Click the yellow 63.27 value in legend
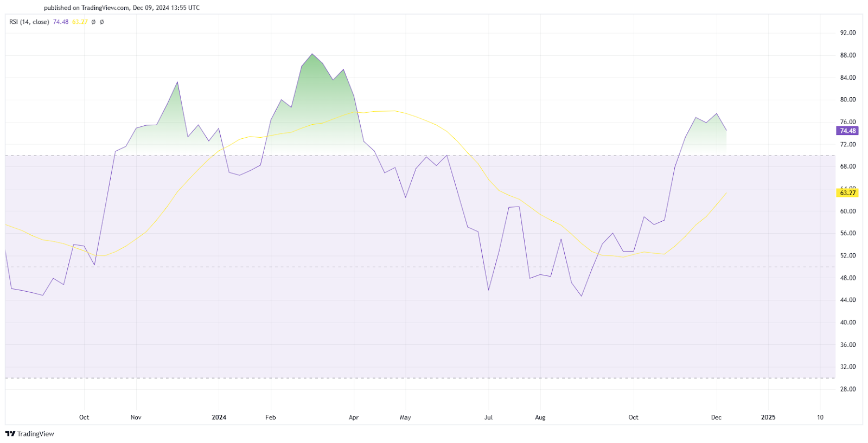The image size is (868, 443). [80, 22]
